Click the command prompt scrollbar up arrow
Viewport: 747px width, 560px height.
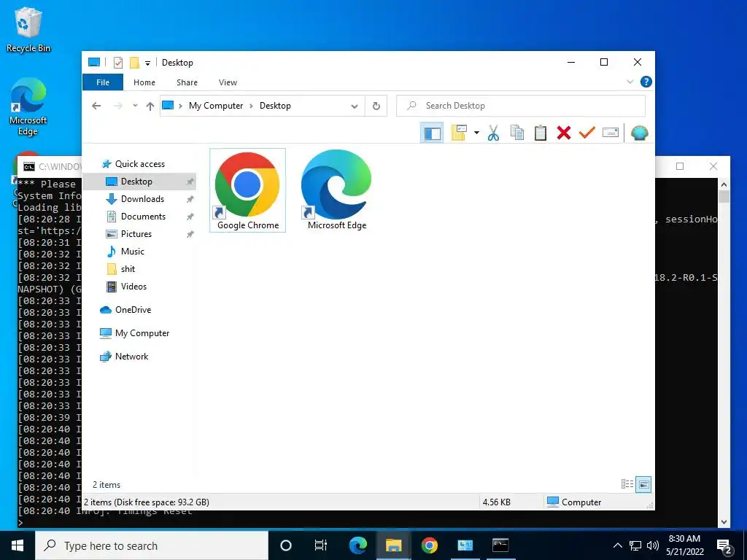click(724, 184)
